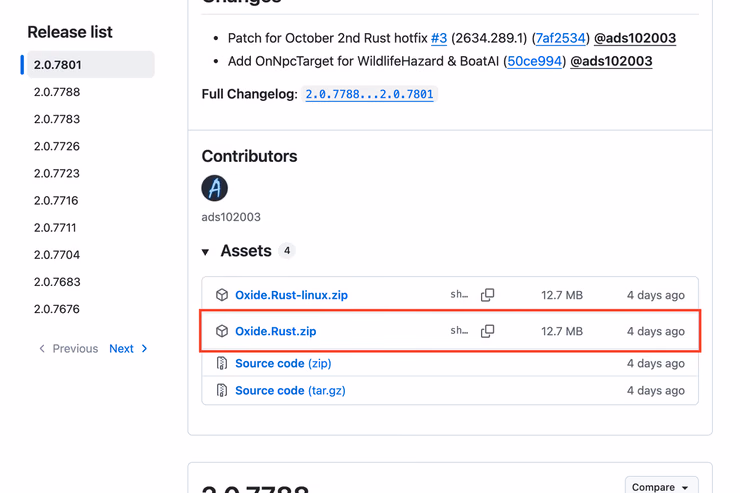Click '4 days ago' for Oxide.Rust.zip
The width and height of the screenshot is (740, 493).
pyautogui.click(x=656, y=331)
